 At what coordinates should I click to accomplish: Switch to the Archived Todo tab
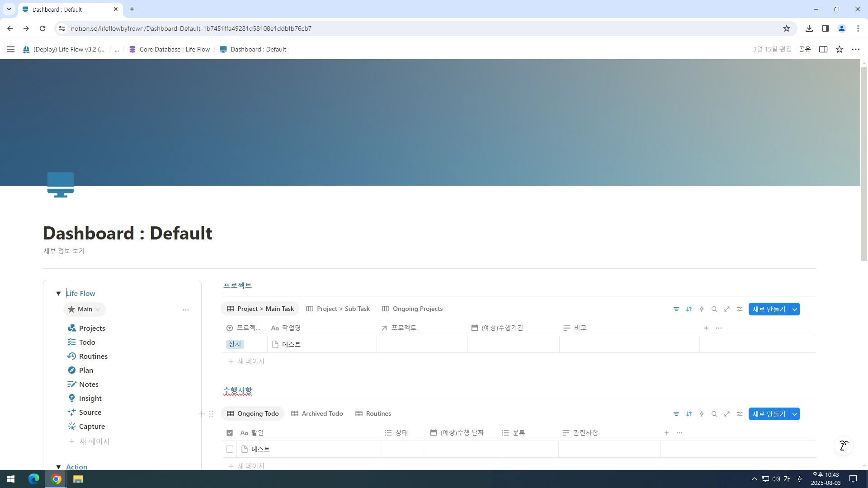[317, 413]
